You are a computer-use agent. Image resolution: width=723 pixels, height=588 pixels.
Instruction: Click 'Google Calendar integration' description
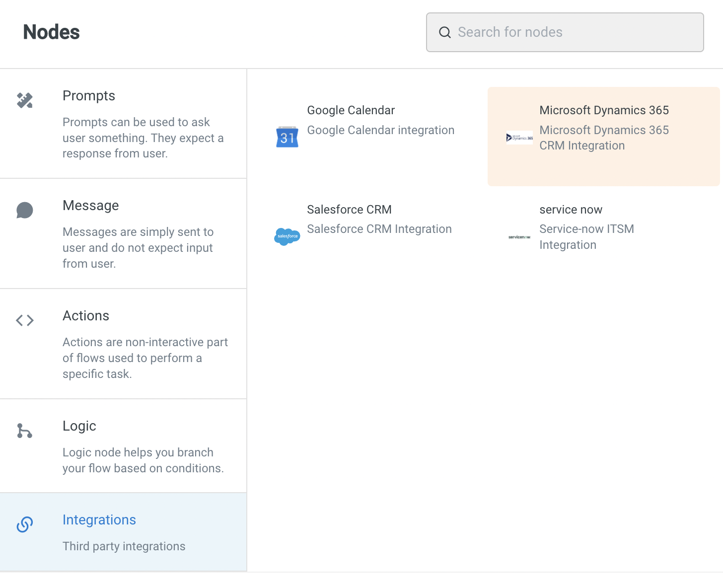click(x=381, y=130)
